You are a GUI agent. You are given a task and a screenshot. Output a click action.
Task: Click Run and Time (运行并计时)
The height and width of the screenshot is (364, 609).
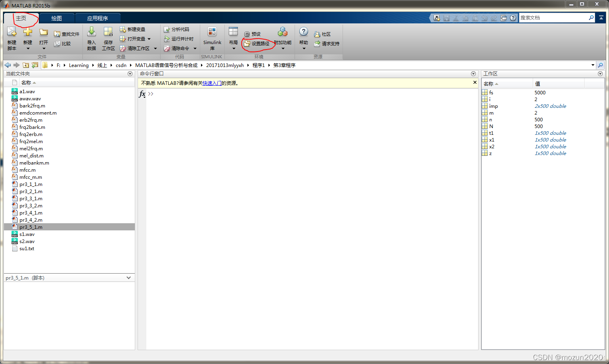(x=179, y=39)
